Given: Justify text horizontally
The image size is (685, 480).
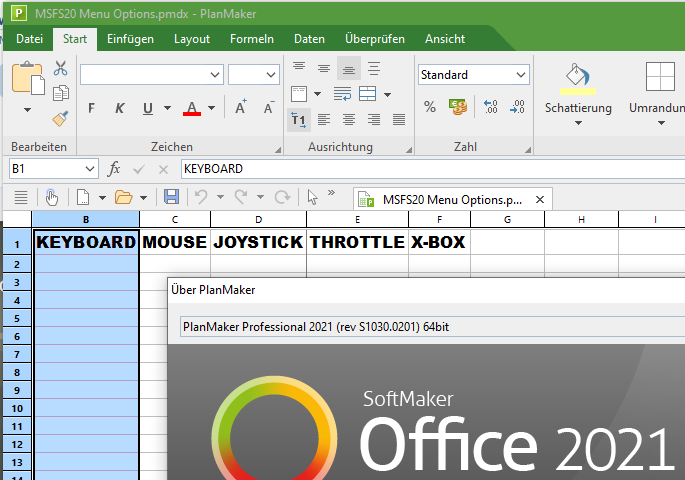Looking at the screenshot, I should point(399,119).
